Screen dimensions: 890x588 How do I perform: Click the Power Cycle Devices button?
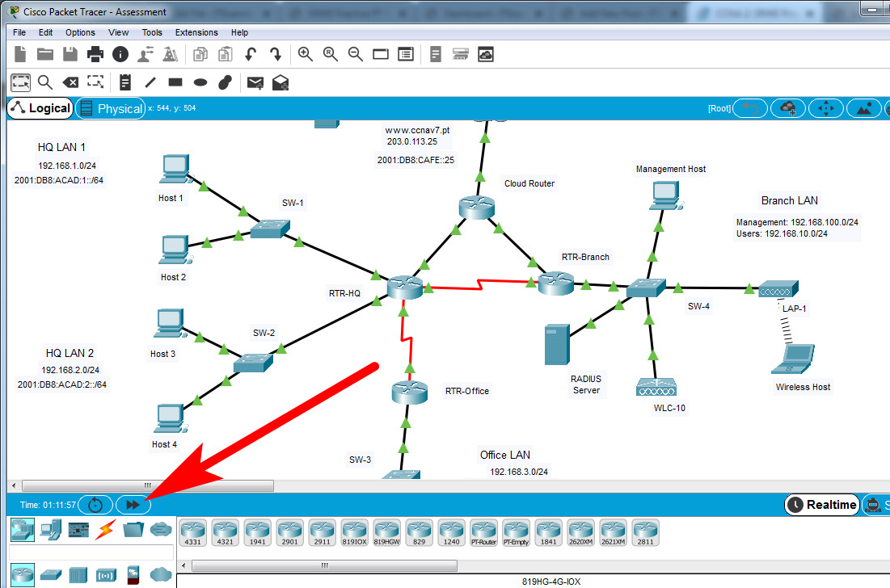(x=95, y=505)
